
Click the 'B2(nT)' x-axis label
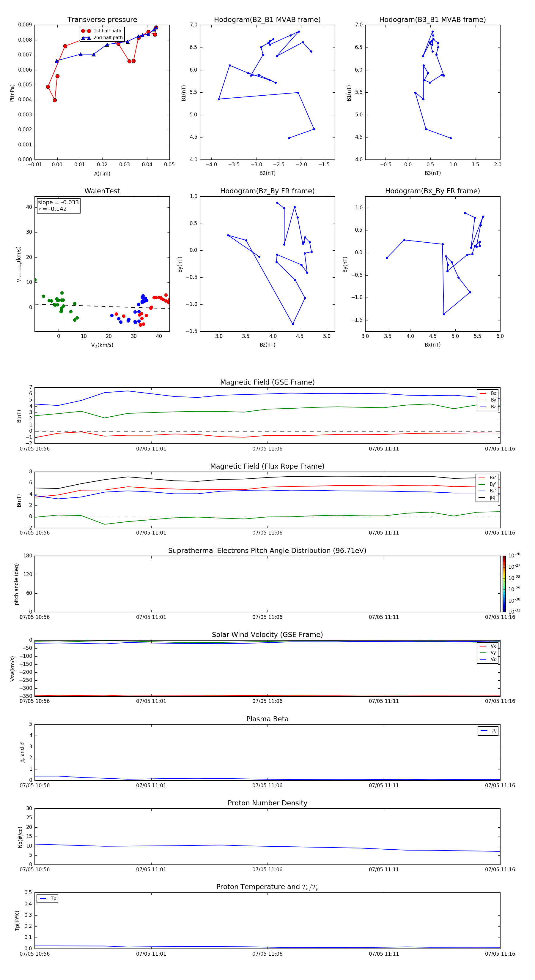267,173
